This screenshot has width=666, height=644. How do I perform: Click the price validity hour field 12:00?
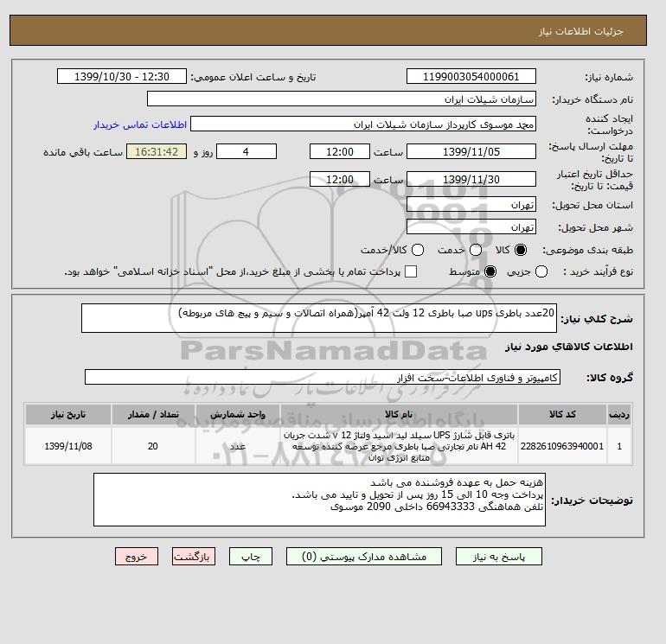click(x=340, y=179)
